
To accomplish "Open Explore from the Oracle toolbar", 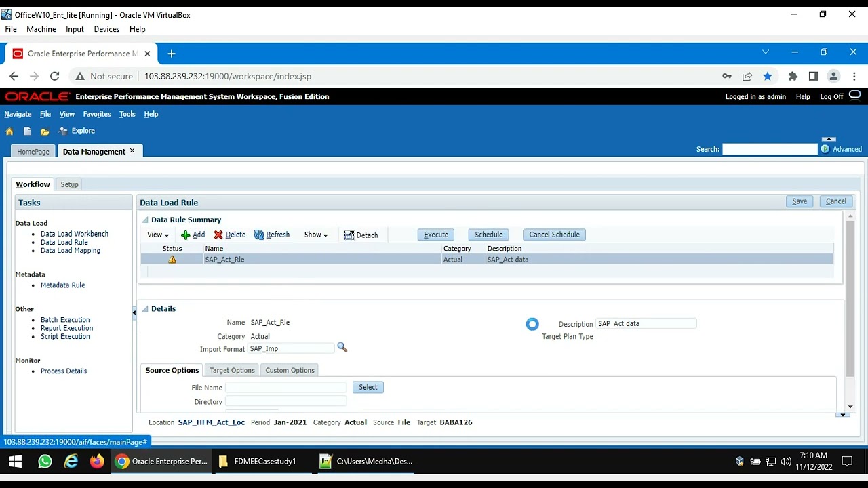I will [77, 131].
